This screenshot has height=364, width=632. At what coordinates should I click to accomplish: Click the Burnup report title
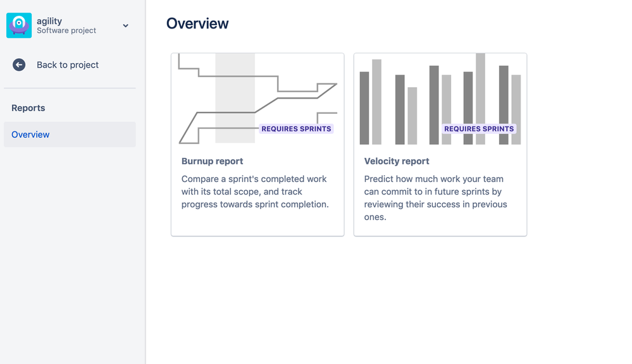(x=213, y=161)
